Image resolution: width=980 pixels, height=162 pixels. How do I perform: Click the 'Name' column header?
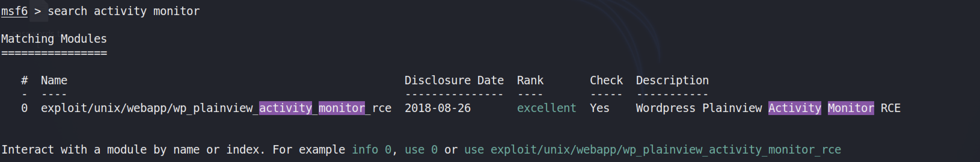54,80
